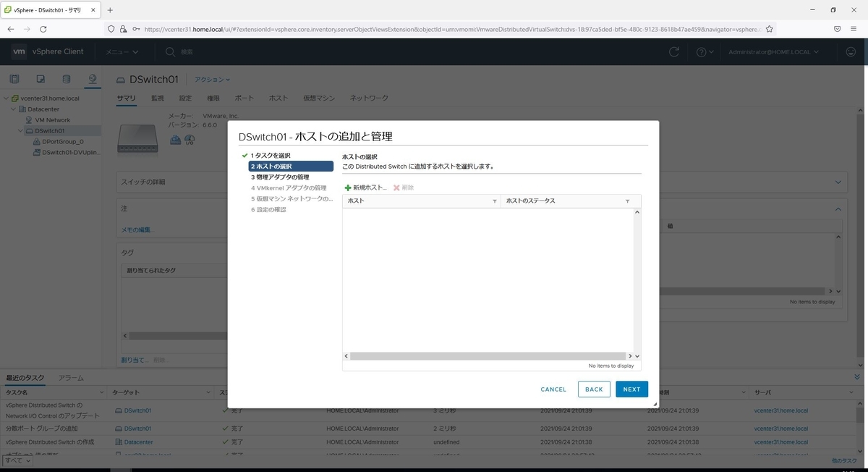
Task: Click NEXT in the wizard
Action: point(631,389)
